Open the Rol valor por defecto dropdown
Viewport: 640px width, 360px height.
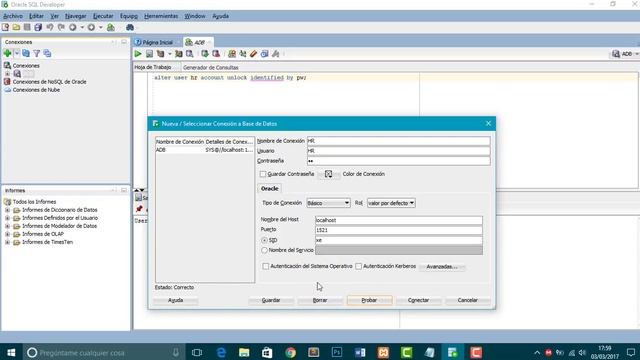pos(391,203)
